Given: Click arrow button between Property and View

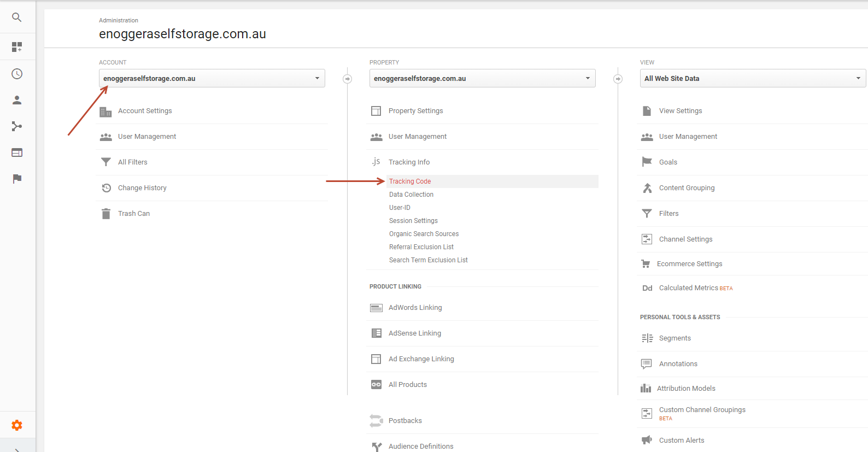Looking at the screenshot, I should point(618,79).
